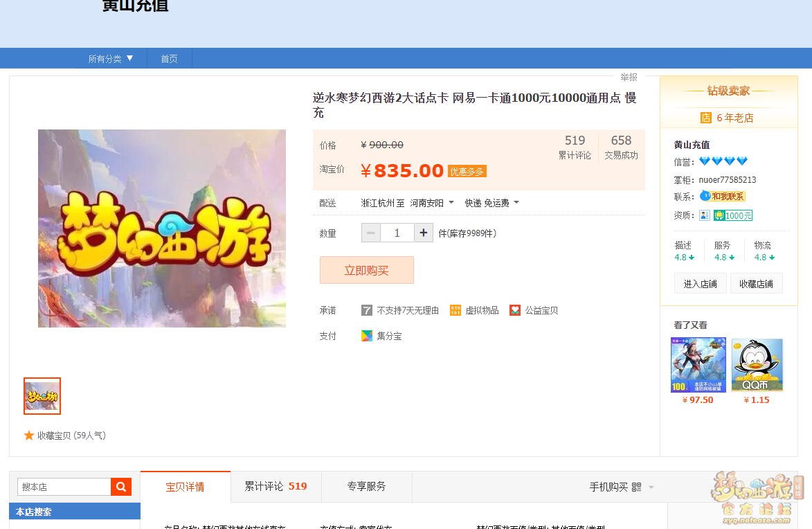Image resolution: width=812 pixels, height=529 pixels.
Task: Click the quantity input field
Action: 397,233
